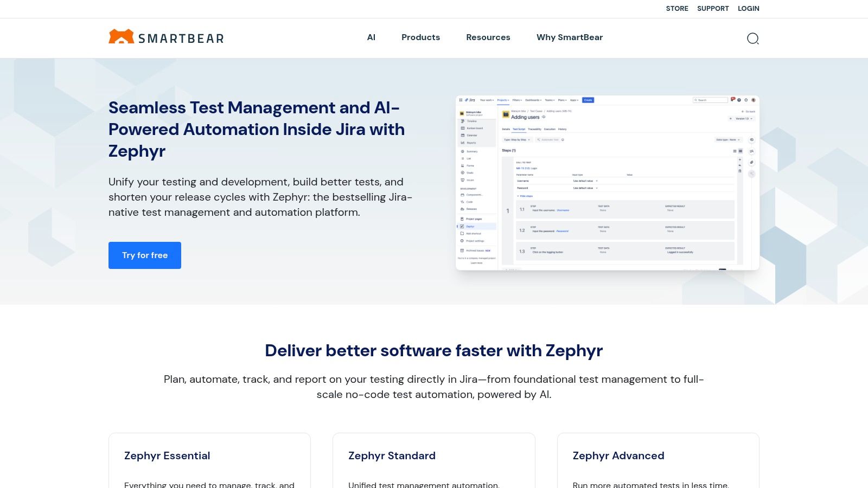Image resolution: width=868 pixels, height=488 pixels.
Task: Click the Seamless Test Management hero heading
Action: point(257,129)
